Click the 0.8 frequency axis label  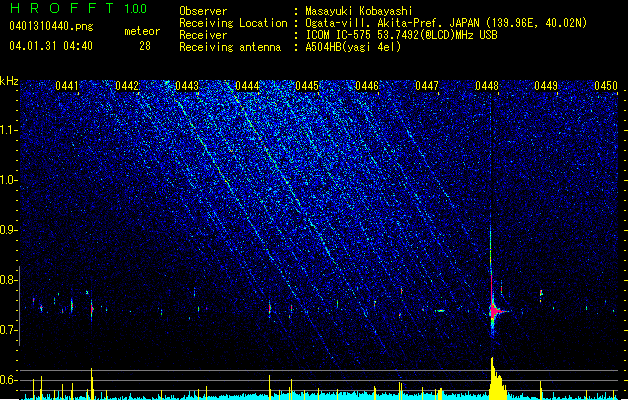pos(8,280)
